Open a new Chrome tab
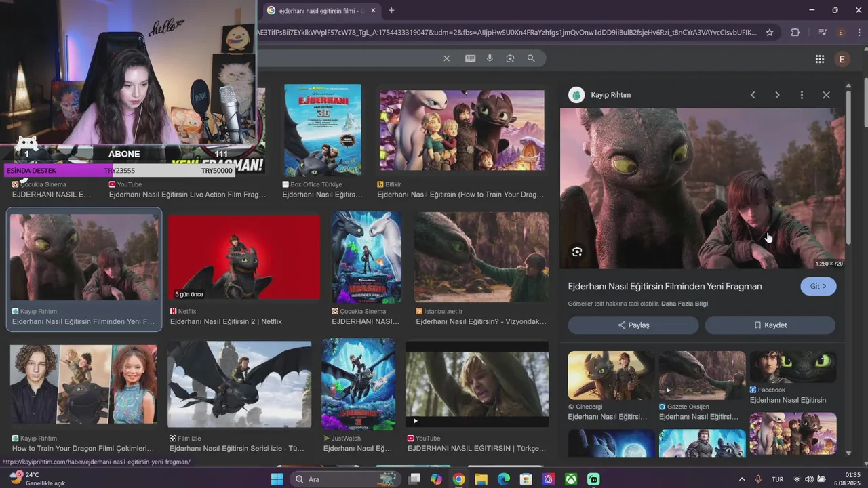Image resolution: width=868 pixels, height=488 pixels. click(x=391, y=10)
